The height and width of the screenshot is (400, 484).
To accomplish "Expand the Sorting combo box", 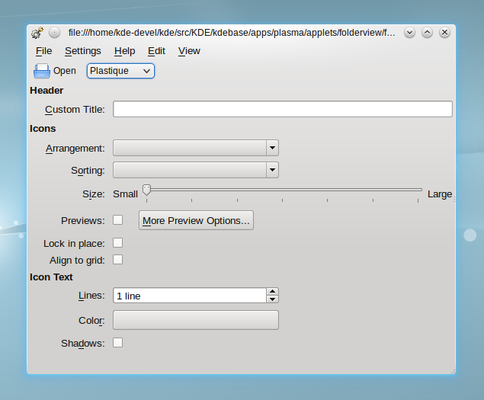I will (x=196, y=170).
